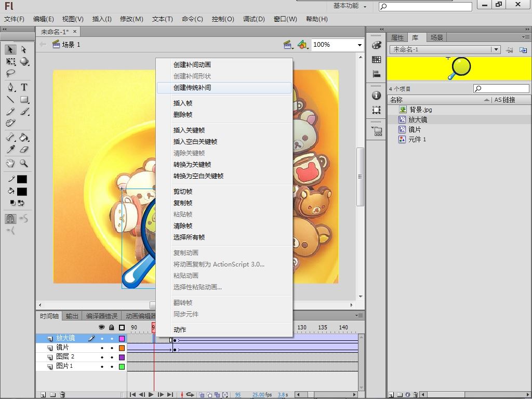Select the Brush tool
The height and width of the screenshot is (399, 532).
[24, 111]
